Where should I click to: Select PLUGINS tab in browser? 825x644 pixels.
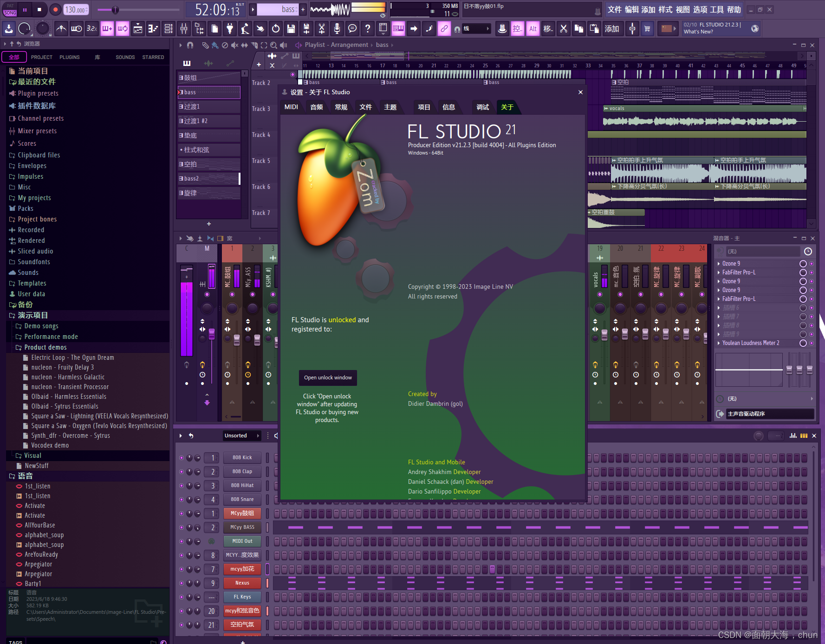[70, 57]
